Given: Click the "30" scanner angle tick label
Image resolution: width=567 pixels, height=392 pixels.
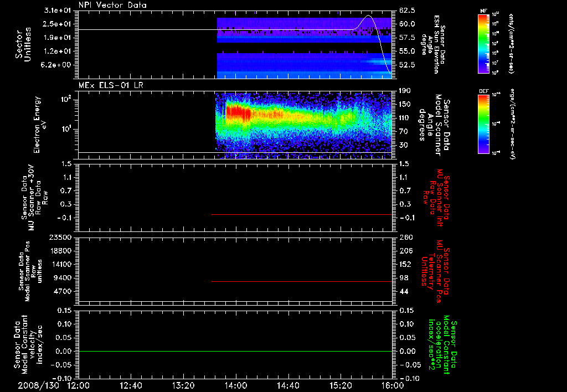Looking at the screenshot, I should click(403, 145).
